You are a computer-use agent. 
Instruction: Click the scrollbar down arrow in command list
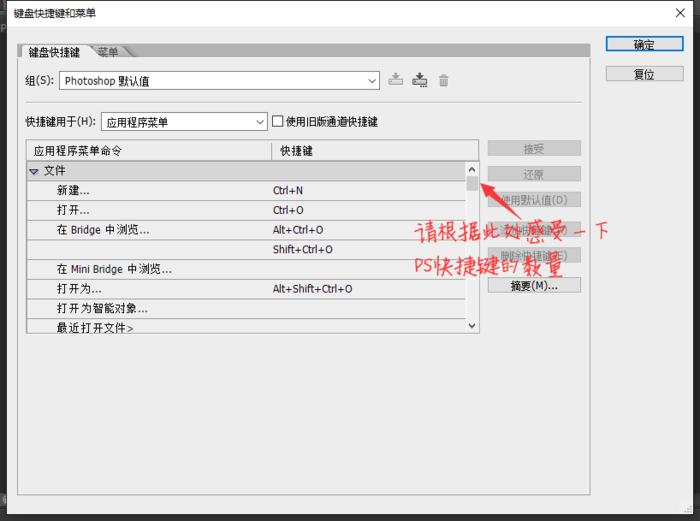472,326
